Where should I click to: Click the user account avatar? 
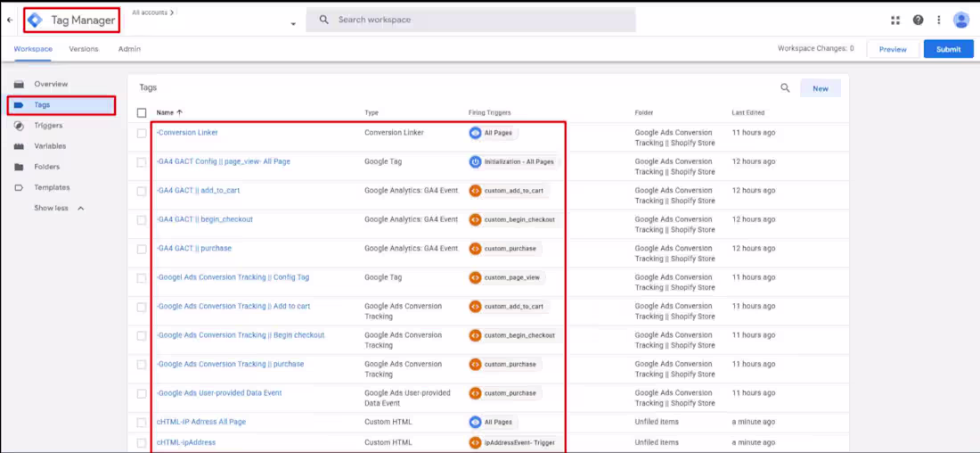[x=960, y=20]
